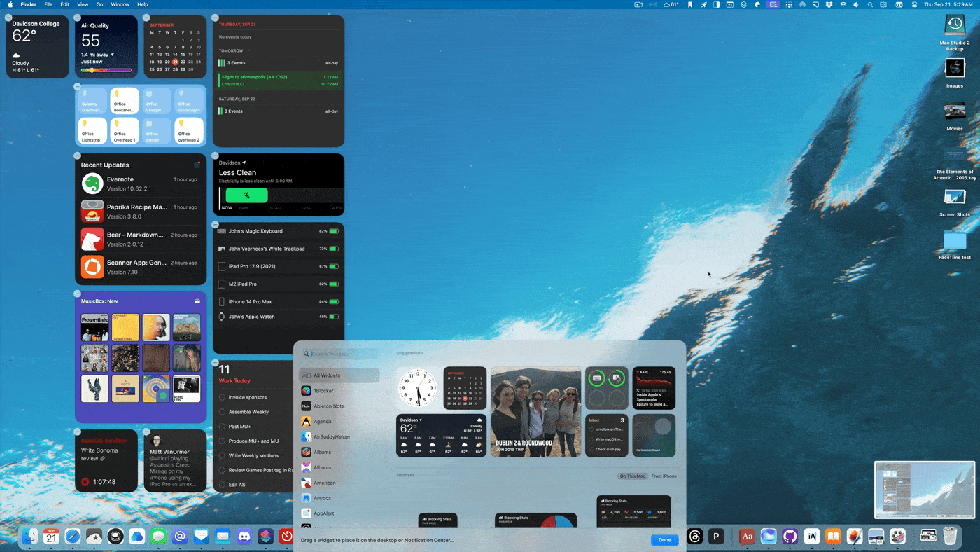Choose Agenda in the widget gallery sidebar

[x=339, y=422]
